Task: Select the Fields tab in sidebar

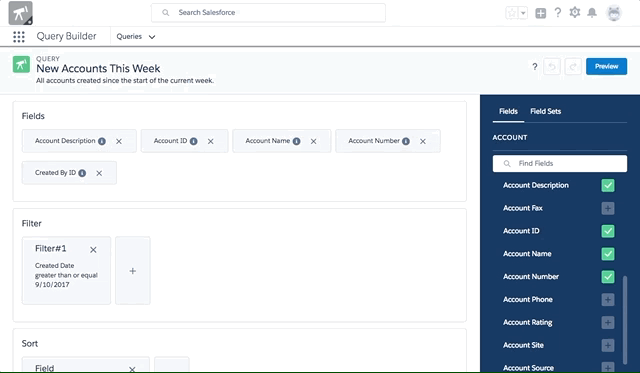Action: [508, 111]
